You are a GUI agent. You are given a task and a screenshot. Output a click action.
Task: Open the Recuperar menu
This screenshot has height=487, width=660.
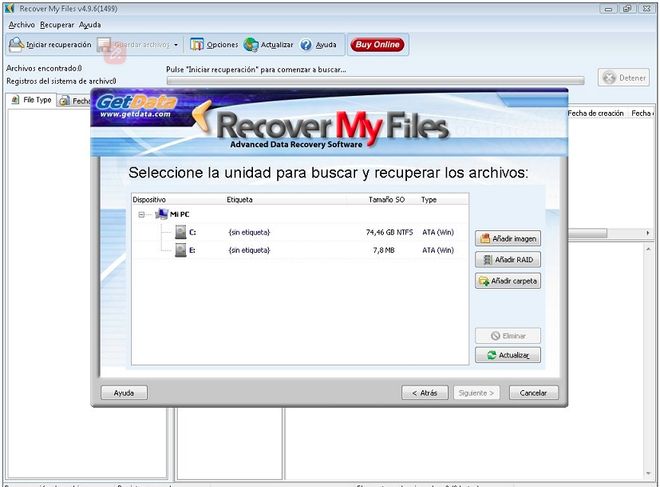click(57, 25)
